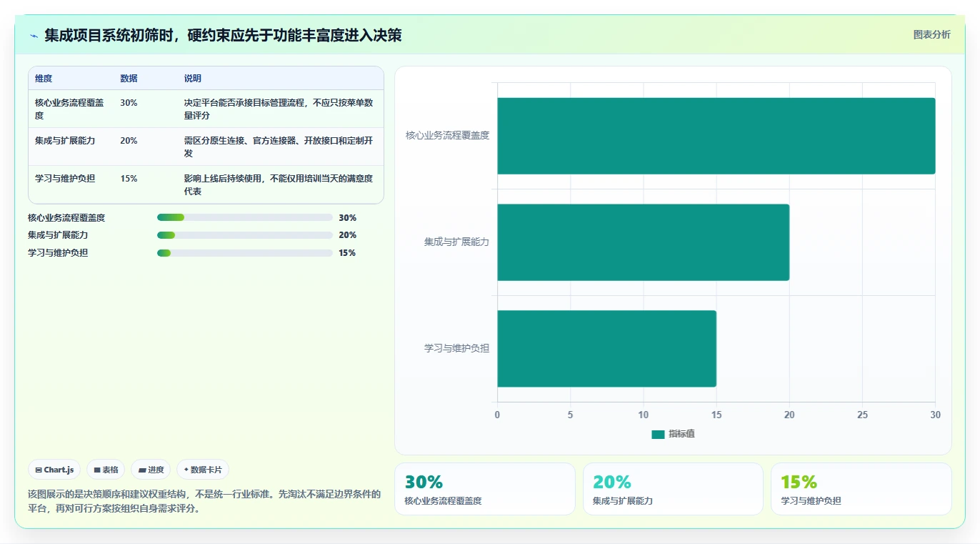Screen dimensions: 980x544
Task: Click the chart bar for 学习与维护负担
Action: [x=607, y=349]
